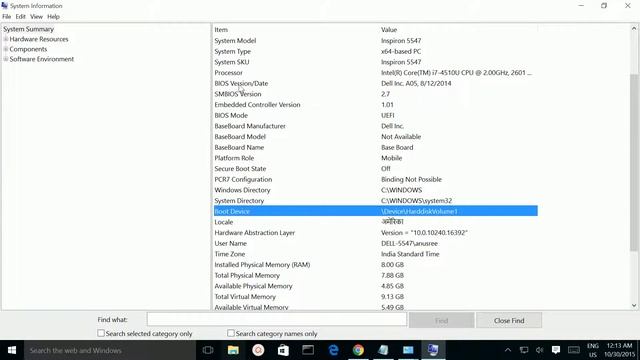Select the Windows Directory row

click(376, 190)
